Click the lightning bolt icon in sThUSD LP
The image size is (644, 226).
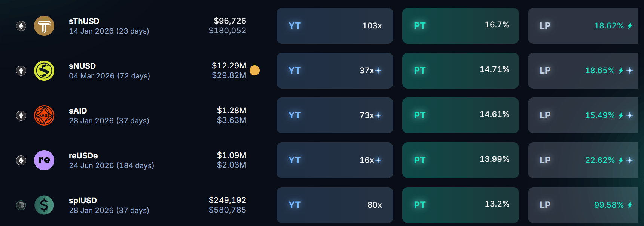[x=630, y=26]
